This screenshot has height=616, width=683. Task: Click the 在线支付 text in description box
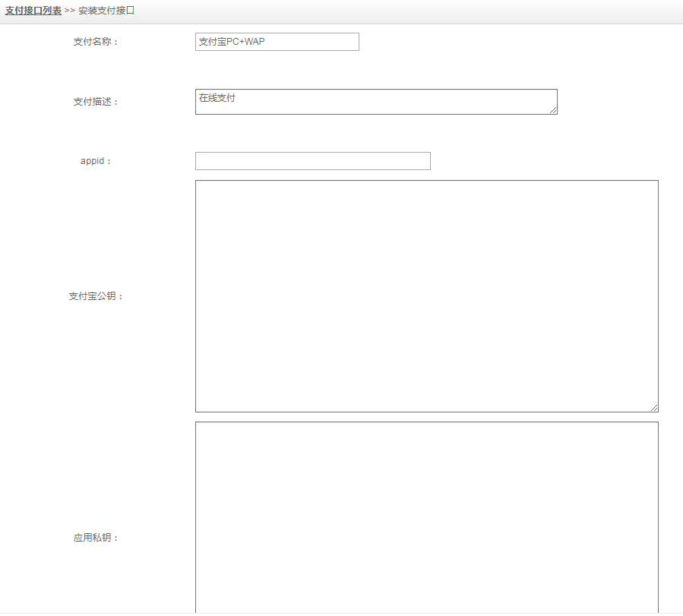(217, 98)
